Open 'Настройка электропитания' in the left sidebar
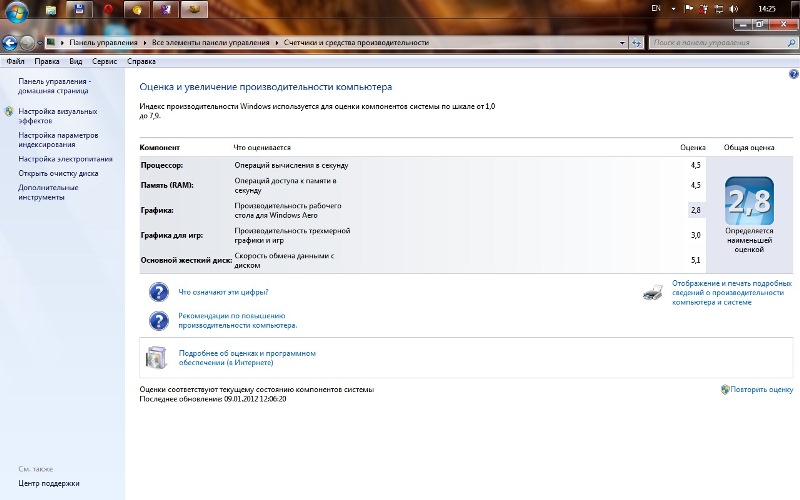This screenshot has height=500, width=800. pos(65,158)
